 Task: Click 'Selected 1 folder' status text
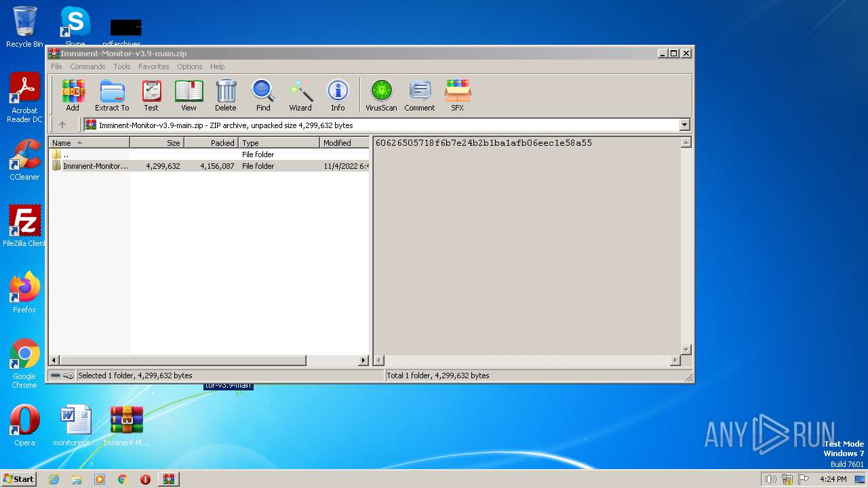pyautogui.click(x=135, y=375)
